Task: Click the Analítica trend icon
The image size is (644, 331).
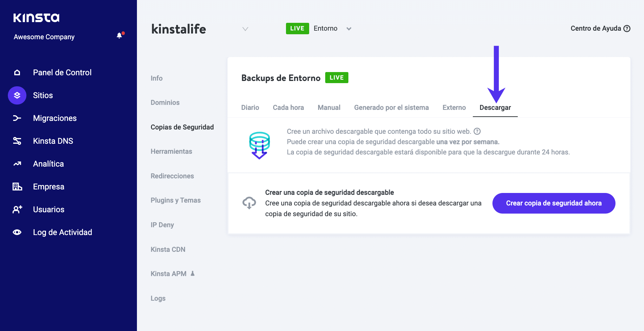Action: [x=17, y=164]
